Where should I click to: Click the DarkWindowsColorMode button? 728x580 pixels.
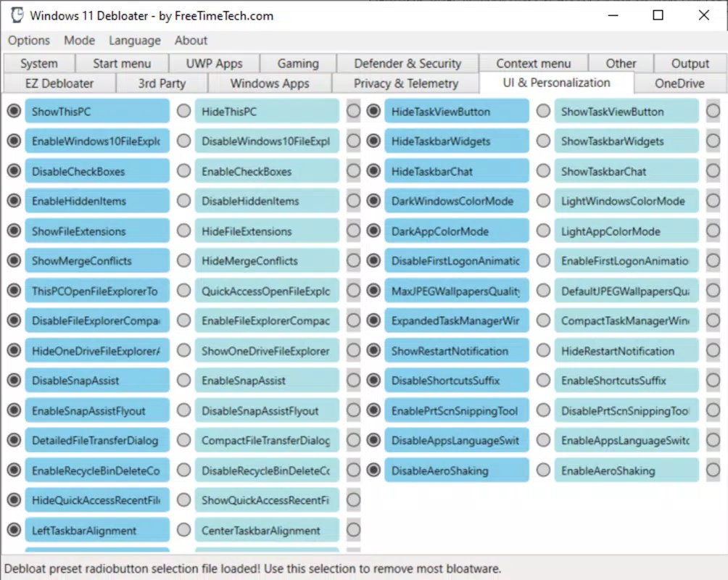(456, 201)
